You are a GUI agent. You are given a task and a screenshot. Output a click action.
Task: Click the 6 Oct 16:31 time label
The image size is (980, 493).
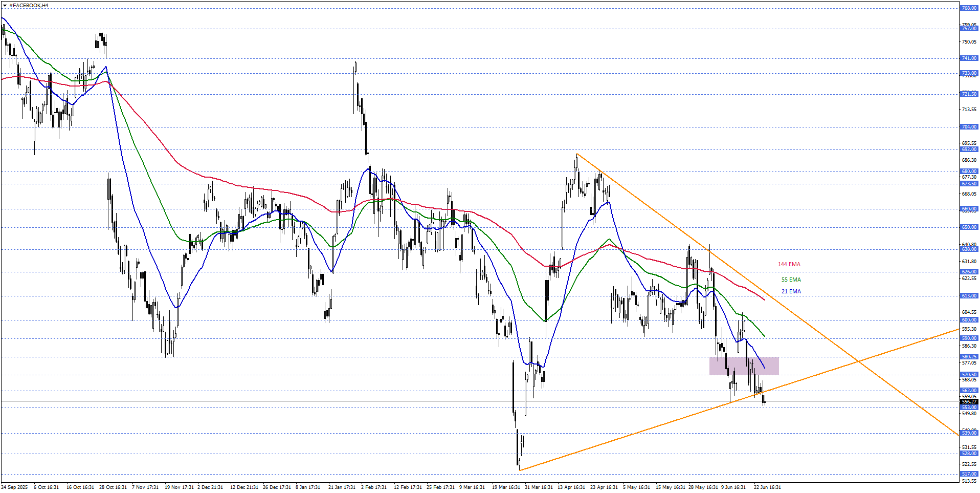46,487
